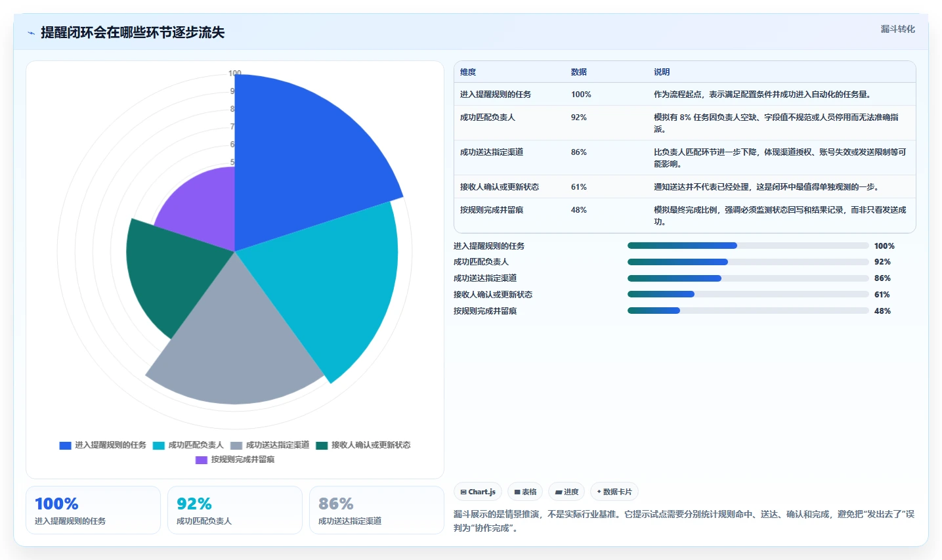Click the 漏斗转化 label
942x560 pixels.
click(897, 29)
